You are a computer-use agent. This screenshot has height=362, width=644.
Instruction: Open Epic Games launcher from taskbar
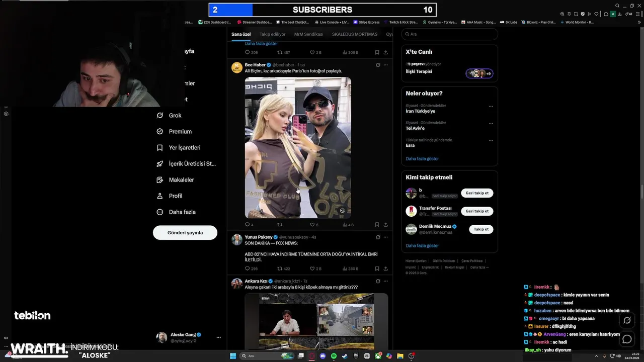click(x=356, y=356)
